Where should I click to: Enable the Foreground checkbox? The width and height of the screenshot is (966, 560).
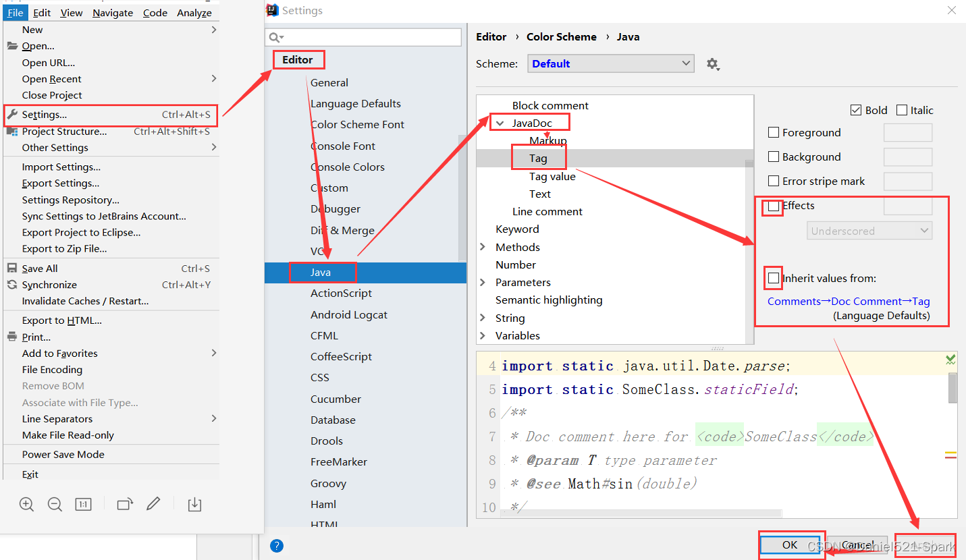[x=774, y=133]
